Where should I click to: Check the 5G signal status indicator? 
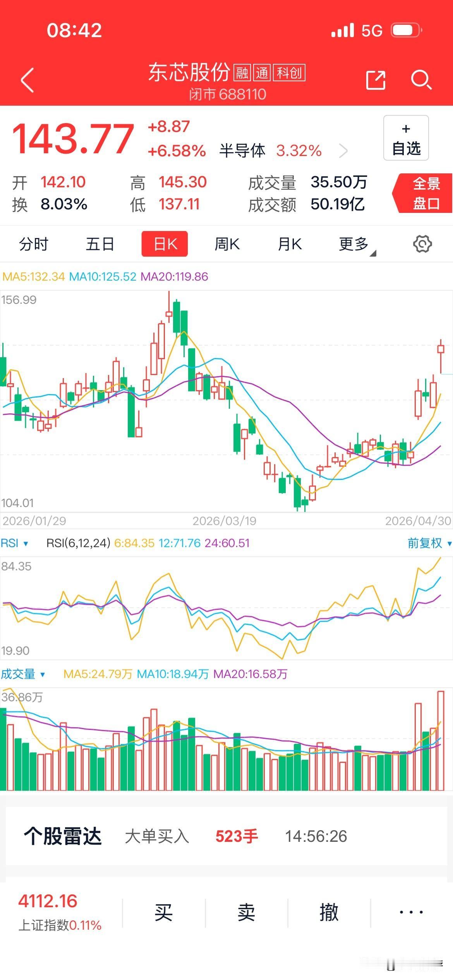(372, 31)
